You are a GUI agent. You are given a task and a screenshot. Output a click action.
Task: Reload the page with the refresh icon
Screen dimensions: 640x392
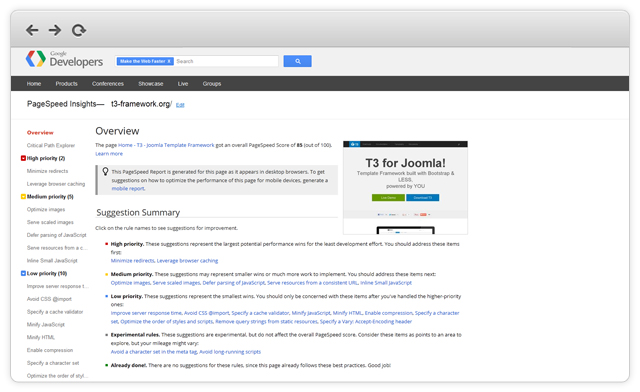(x=79, y=30)
